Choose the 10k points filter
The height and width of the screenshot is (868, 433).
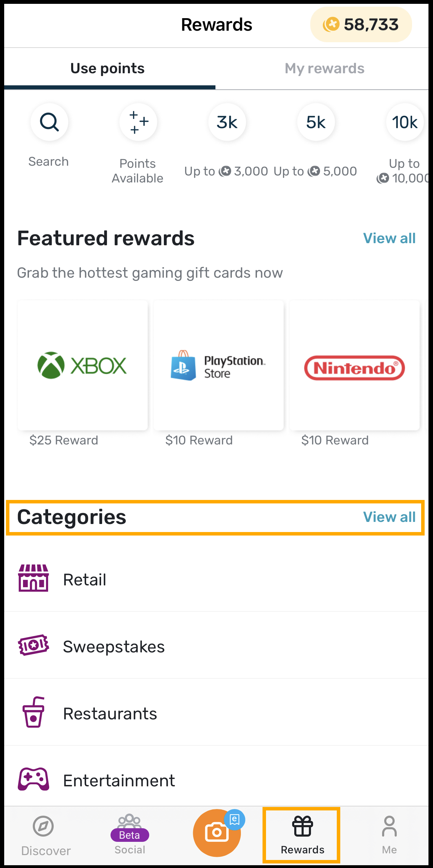(404, 122)
